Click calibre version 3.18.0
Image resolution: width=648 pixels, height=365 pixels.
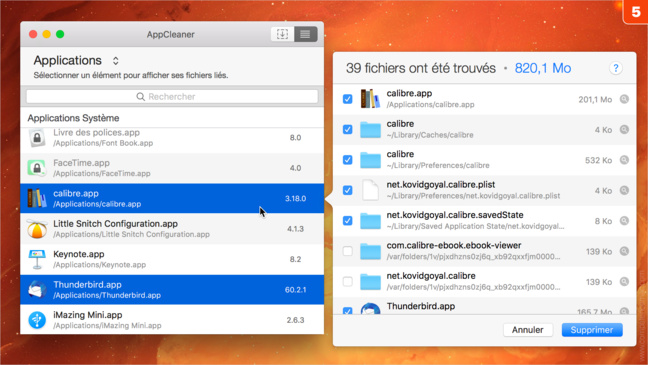pyautogui.click(x=295, y=198)
